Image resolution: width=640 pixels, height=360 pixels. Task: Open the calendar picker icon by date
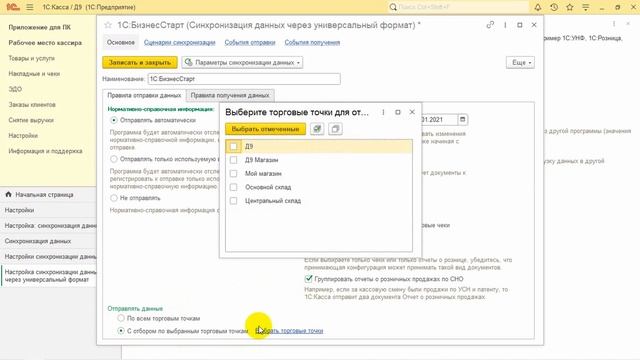(462, 119)
